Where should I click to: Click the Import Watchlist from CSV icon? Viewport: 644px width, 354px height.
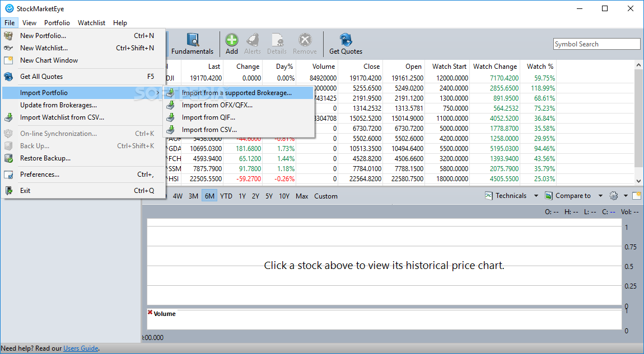tap(8, 118)
